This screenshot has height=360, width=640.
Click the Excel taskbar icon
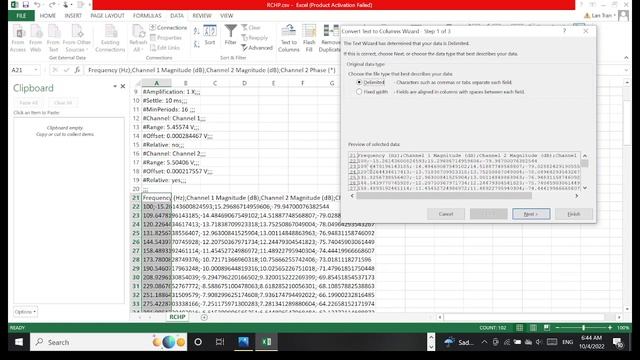point(267,342)
